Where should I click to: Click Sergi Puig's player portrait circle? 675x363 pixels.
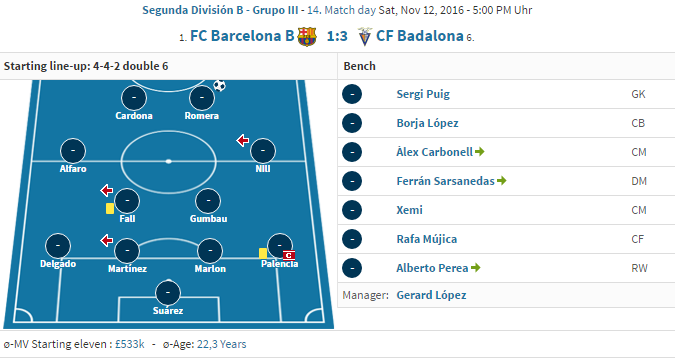point(352,94)
